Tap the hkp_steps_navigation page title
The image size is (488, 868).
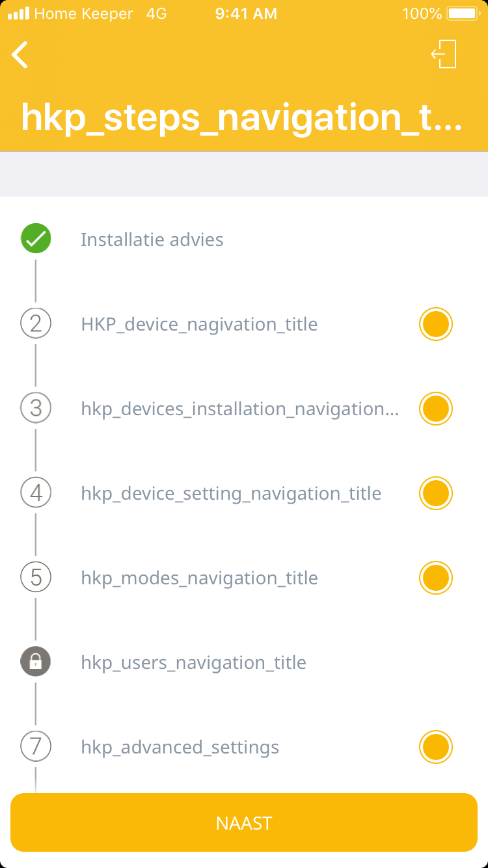coord(241,117)
